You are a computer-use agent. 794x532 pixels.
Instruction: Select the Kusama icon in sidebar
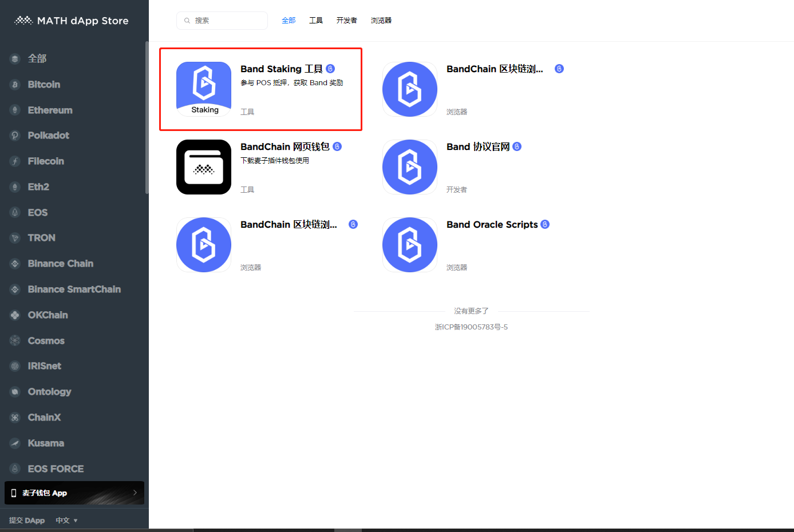point(15,443)
